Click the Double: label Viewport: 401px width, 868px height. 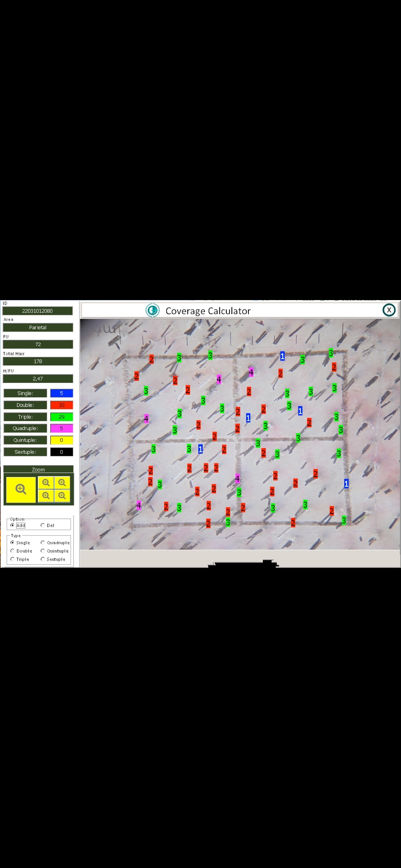tap(25, 405)
